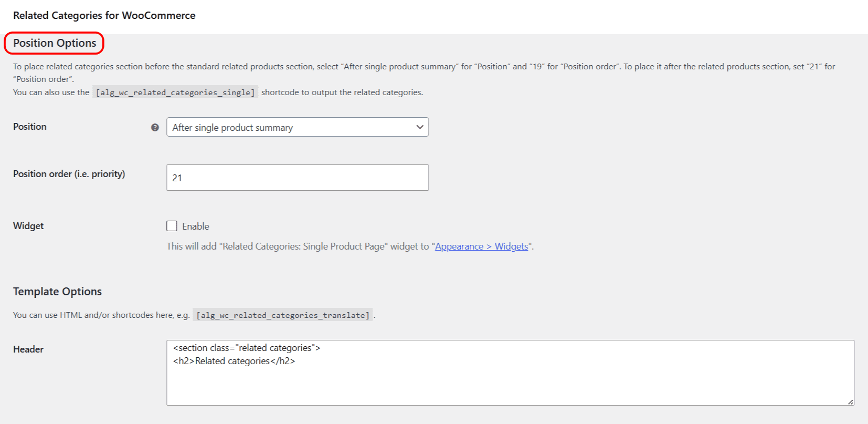Click inside the Header template textarea

[x=510, y=373]
